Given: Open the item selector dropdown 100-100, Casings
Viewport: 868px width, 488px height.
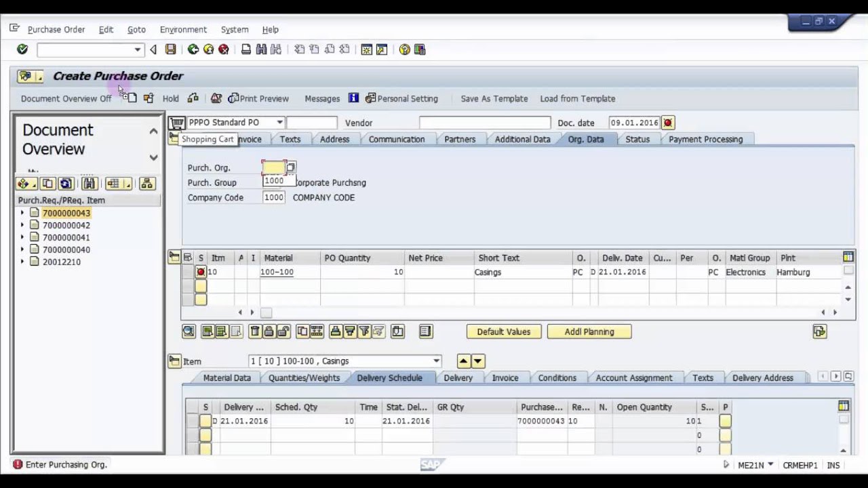Looking at the screenshot, I should [x=437, y=361].
